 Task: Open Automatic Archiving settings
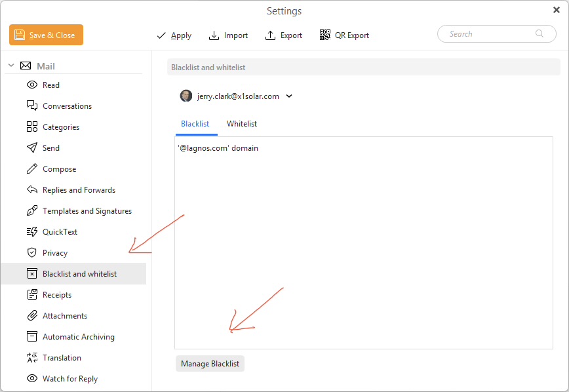coord(78,337)
